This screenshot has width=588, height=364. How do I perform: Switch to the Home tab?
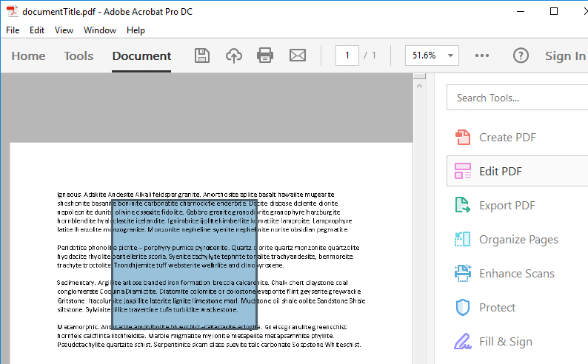coord(28,56)
